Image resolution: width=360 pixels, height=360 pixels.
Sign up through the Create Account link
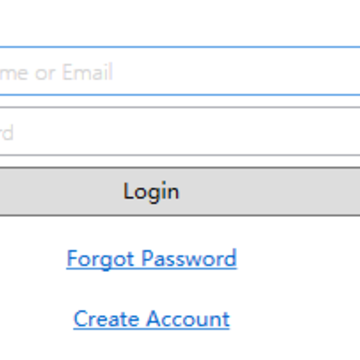(x=152, y=319)
